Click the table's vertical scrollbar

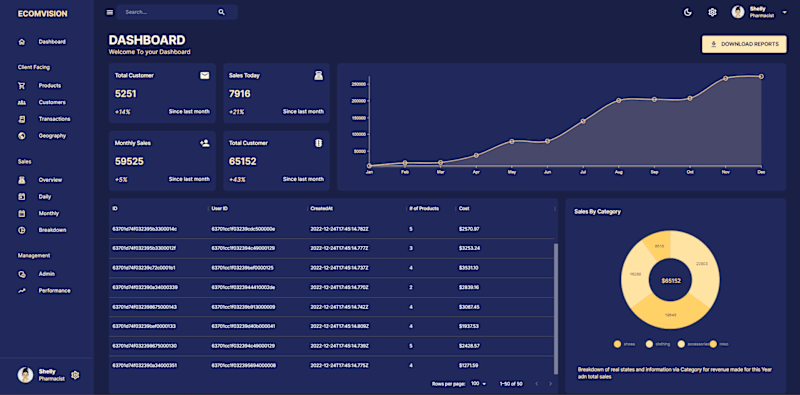[556, 310]
